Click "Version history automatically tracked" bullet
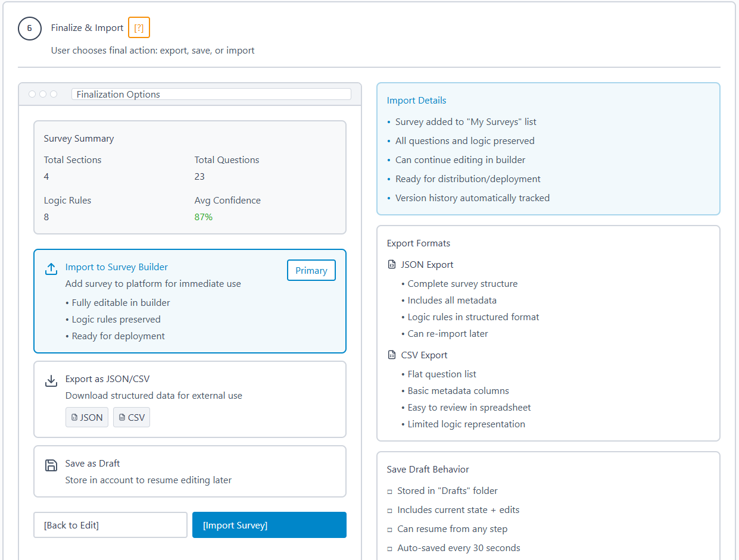The width and height of the screenshot is (739, 560). tap(472, 198)
